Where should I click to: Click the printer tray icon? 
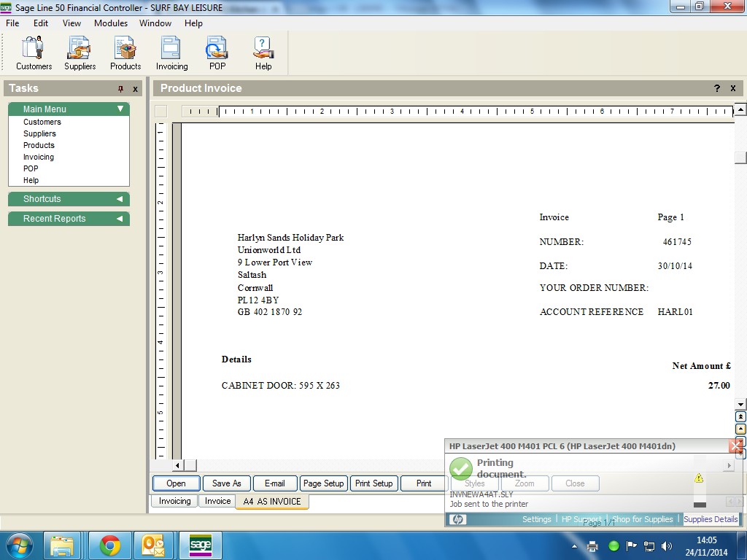click(x=592, y=546)
